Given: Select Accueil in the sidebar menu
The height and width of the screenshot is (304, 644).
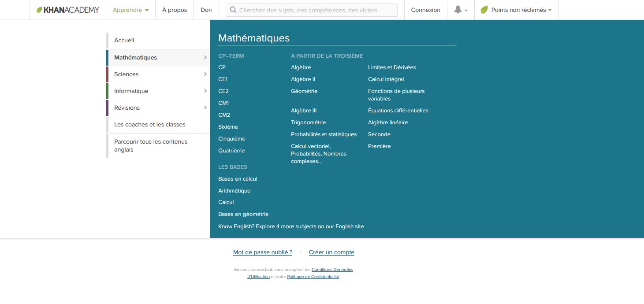Looking at the screenshot, I should click(x=124, y=40).
